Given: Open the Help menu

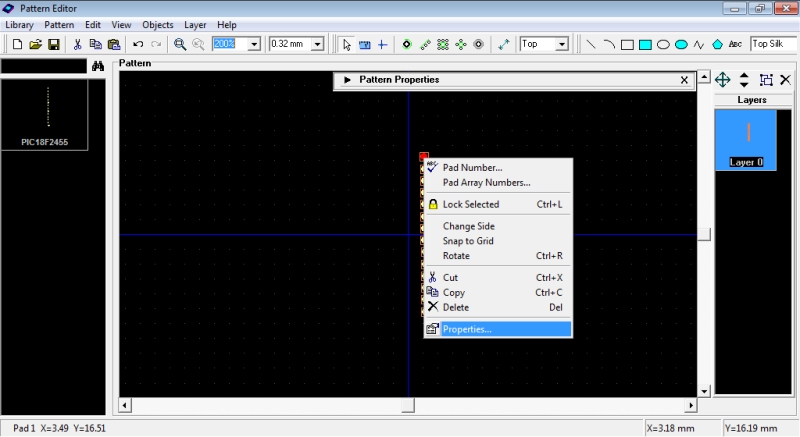Looking at the screenshot, I should pyautogui.click(x=227, y=24).
